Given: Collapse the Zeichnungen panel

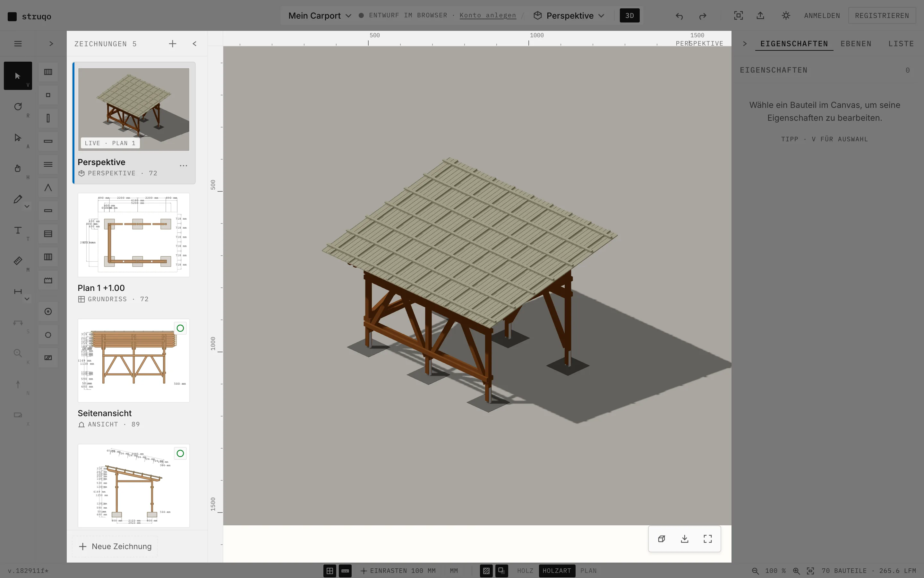Looking at the screenshot, I should point(195,44).
